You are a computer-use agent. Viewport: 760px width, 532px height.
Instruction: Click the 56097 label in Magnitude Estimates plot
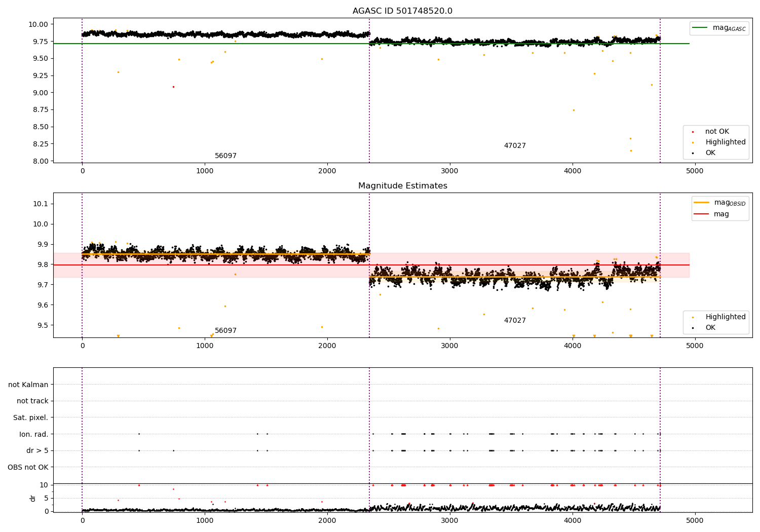coord(225,331)
